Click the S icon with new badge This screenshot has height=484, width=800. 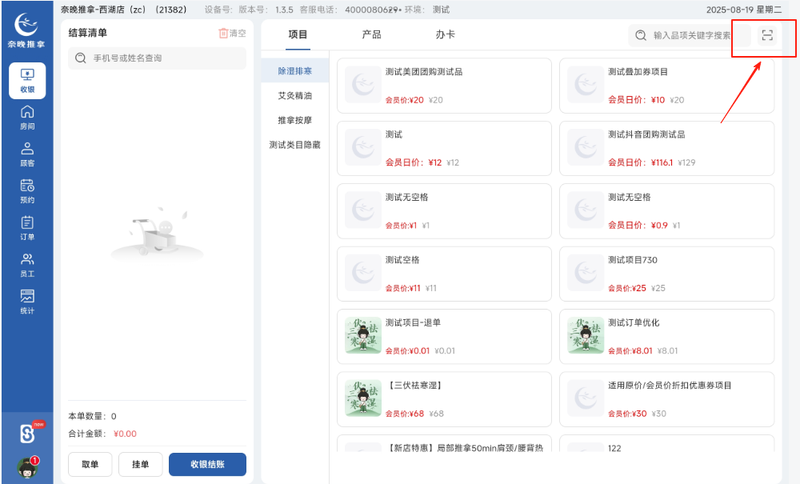point(28,434)
